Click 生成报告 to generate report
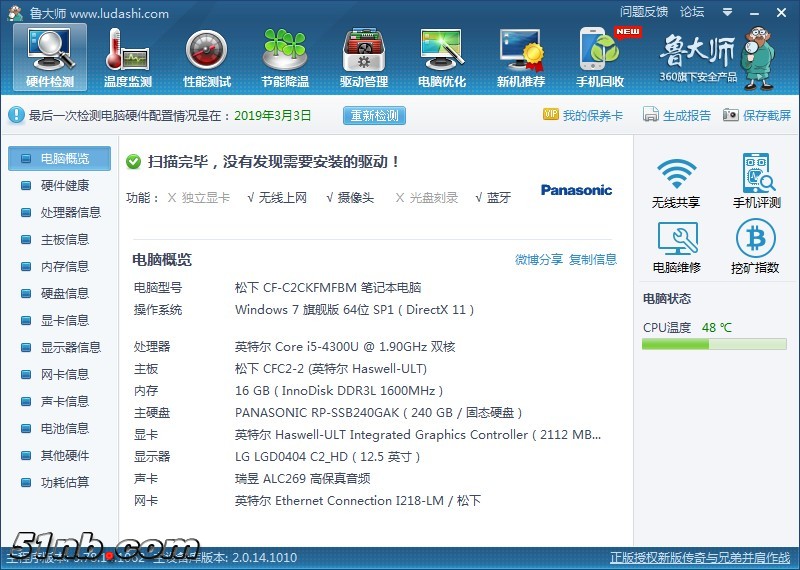 click(677, 115)
